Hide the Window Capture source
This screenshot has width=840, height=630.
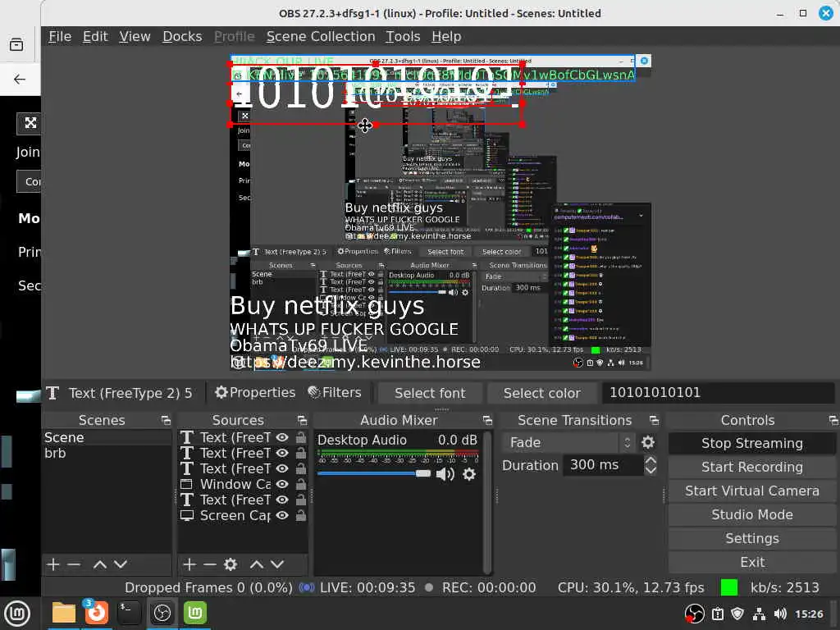282,484
